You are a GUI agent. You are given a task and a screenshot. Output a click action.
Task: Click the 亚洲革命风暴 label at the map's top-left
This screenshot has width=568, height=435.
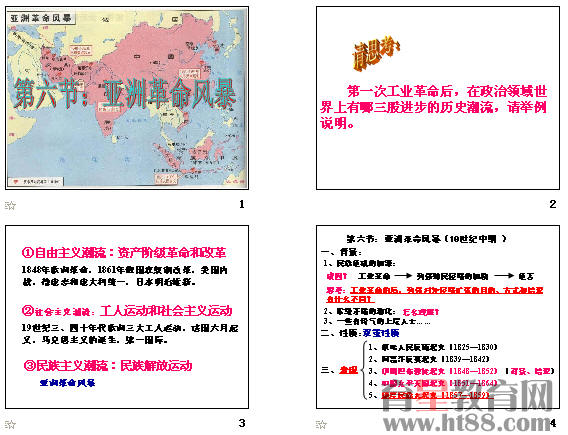pyautogui.click(x=41, y=18)
